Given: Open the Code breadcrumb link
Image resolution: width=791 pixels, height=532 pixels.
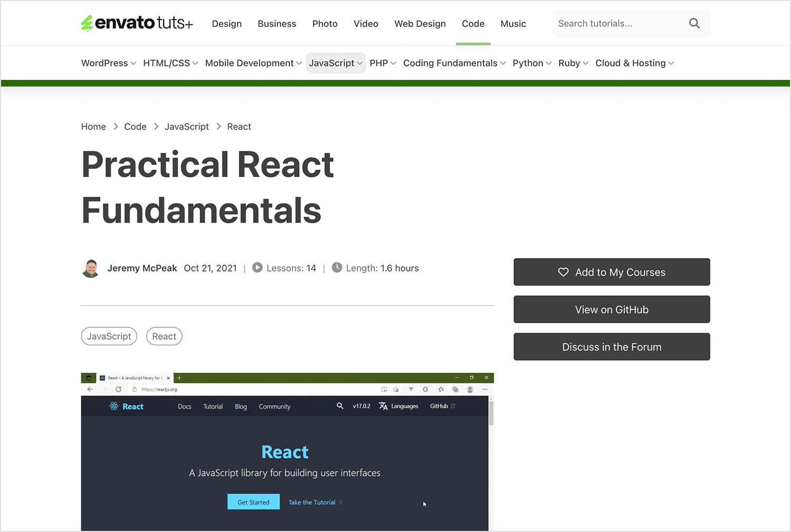Looking at the screenshot, I should point(136,127).
